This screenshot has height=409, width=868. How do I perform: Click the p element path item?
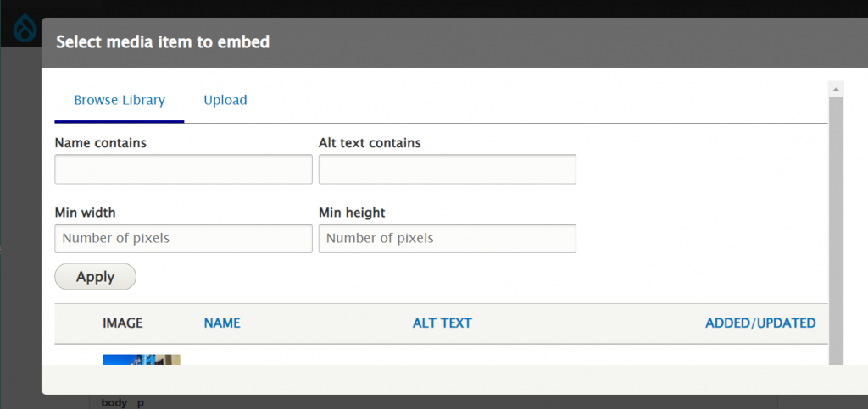140,402
